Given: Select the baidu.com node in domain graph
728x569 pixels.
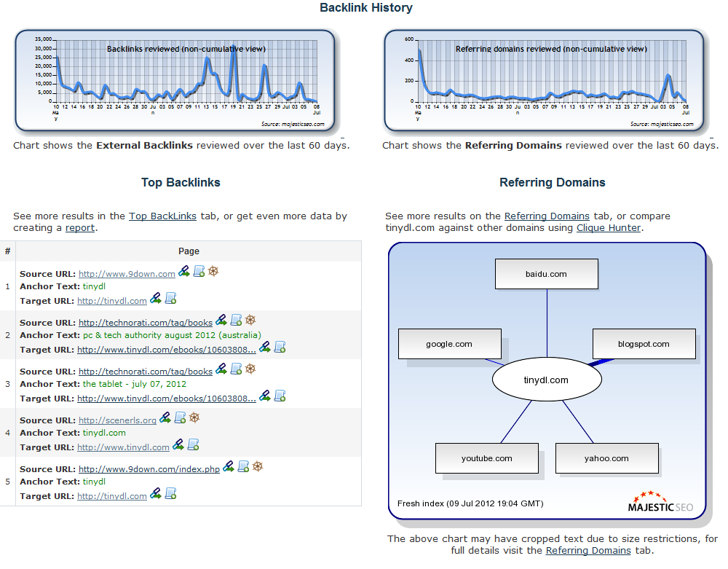Looking at the screenshot, I should tap(547, 274).
